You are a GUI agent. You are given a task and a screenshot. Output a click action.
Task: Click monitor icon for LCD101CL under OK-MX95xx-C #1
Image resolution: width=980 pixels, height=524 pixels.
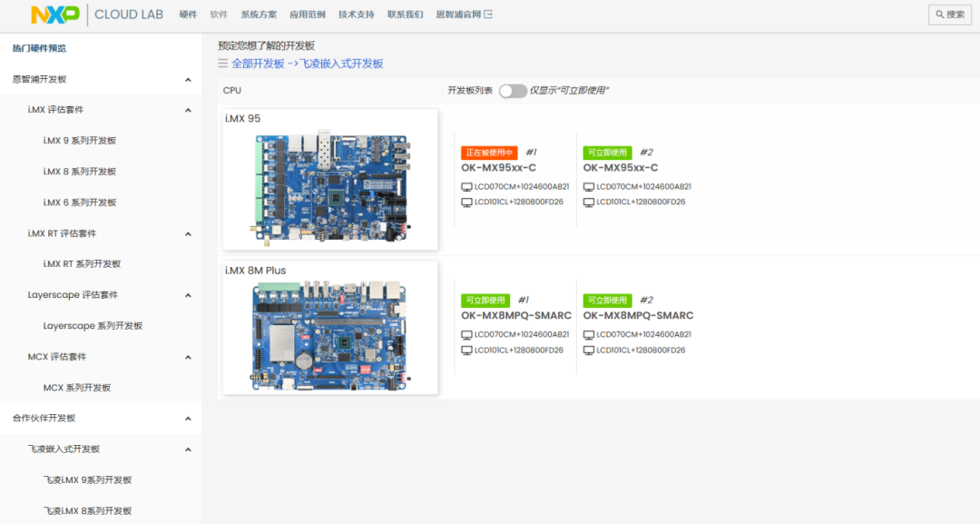[x=466, y=203]
